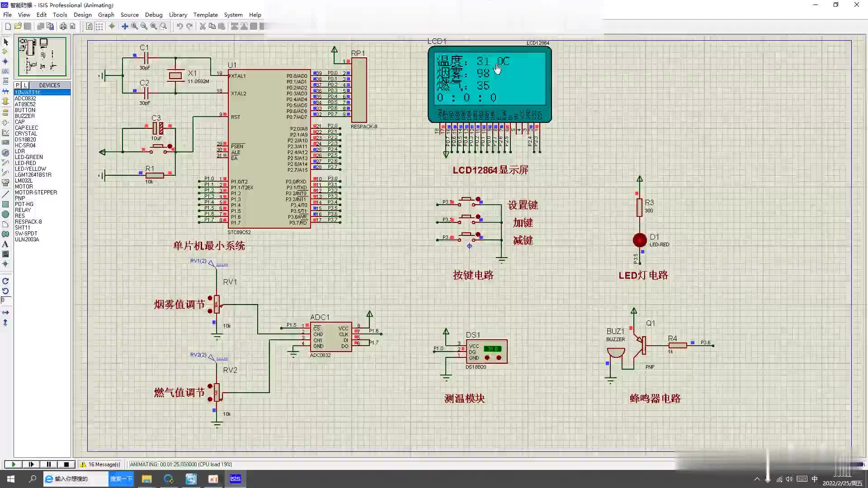Click the rotation angle input field
Image resolution: width=868 pixels, height=488 pixels.
(x=6, y=300)
